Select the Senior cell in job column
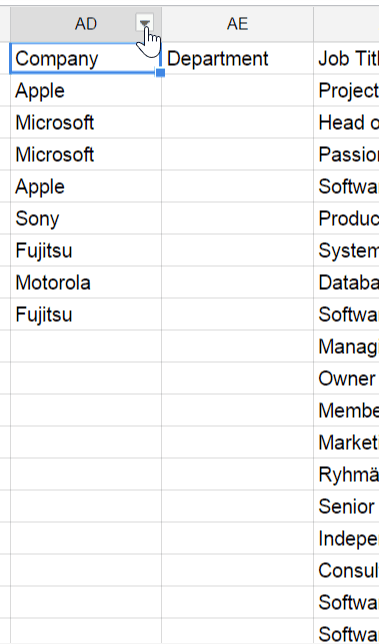 point(346,507)
